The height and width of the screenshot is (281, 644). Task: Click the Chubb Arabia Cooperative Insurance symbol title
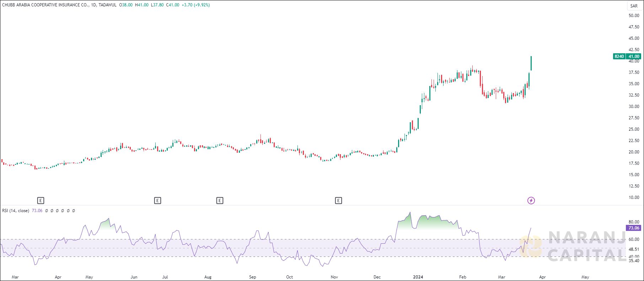pyautogui.click(x=45, y=5)
